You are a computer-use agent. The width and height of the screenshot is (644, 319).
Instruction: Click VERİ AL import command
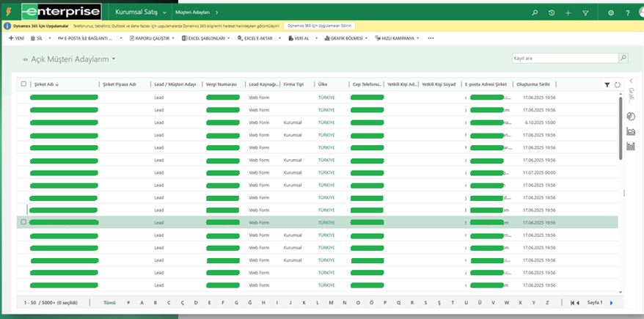(x=299, y=38)
